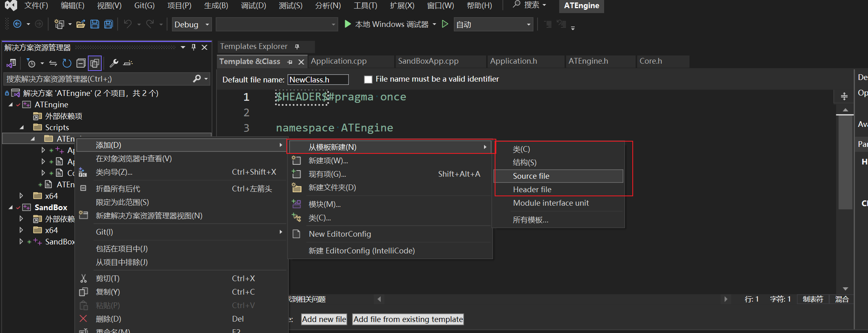This screenshot has height=333, width=868.
Task: Click the Navigate Backward arrow icon
Action: 18,24
